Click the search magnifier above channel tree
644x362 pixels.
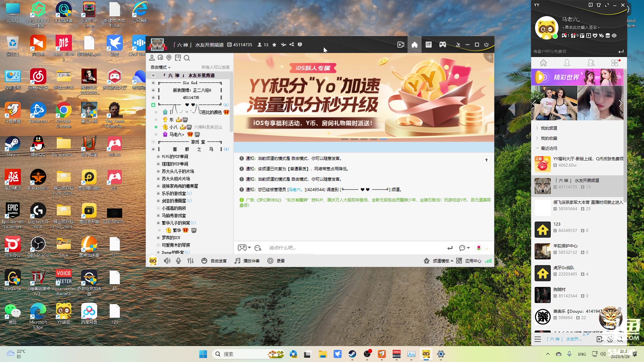187,58
